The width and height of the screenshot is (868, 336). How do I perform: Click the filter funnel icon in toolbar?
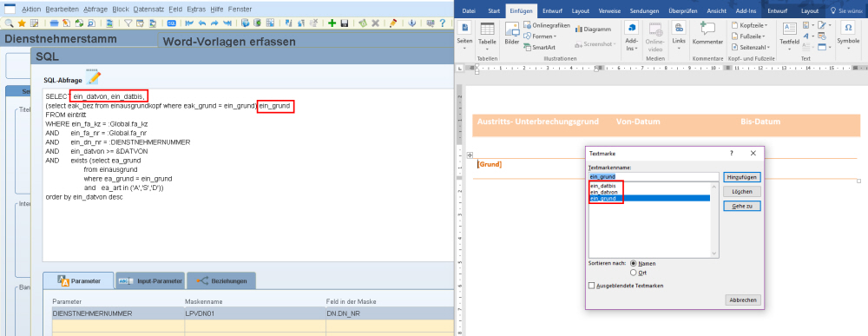(x=128, y=23)
